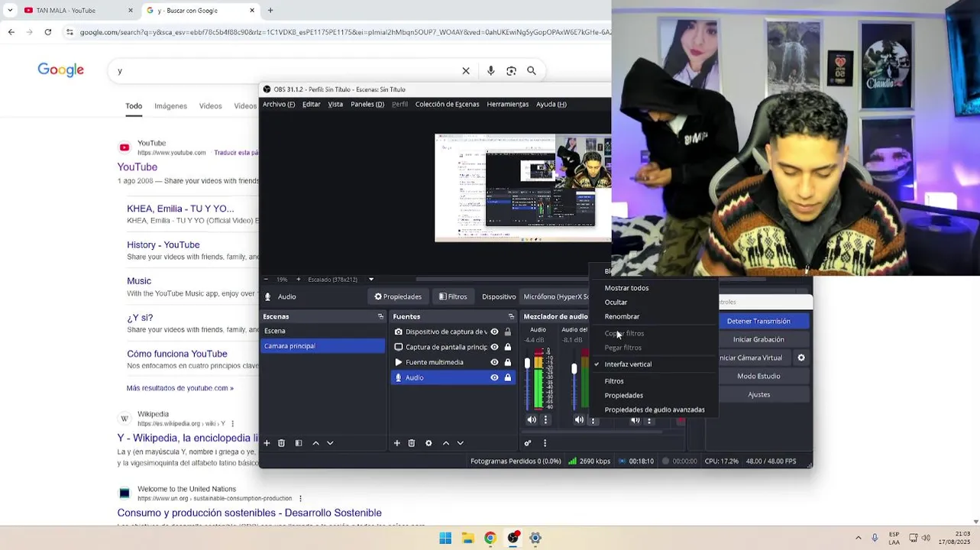Screen dimensions: 980x550
Task: Show hidden system tray icons chevron
Action: point(858,538)
